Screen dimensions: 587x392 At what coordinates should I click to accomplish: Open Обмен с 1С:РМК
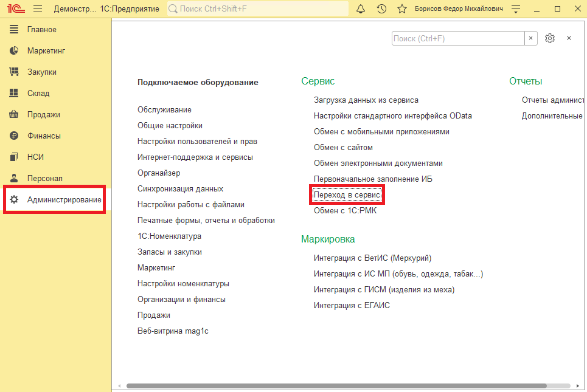tap(345, 211)
